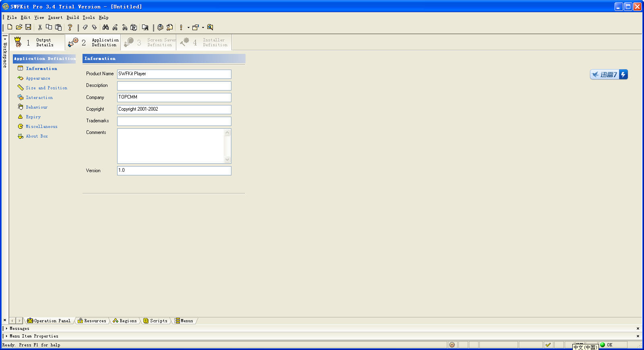Click the Help question mark icon
The height and width of the screenshot is (350, 644).
click(x=70, y=27)
